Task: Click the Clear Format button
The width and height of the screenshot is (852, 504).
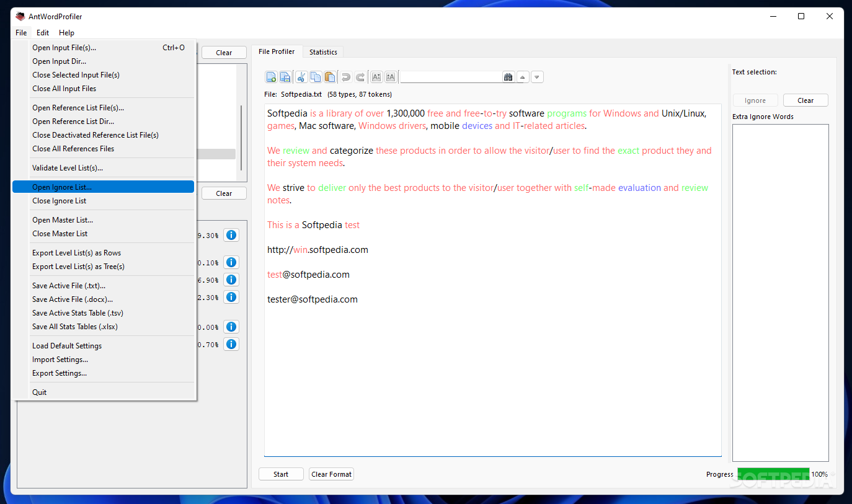Action: pyautogui.click(x=331, y=474)
